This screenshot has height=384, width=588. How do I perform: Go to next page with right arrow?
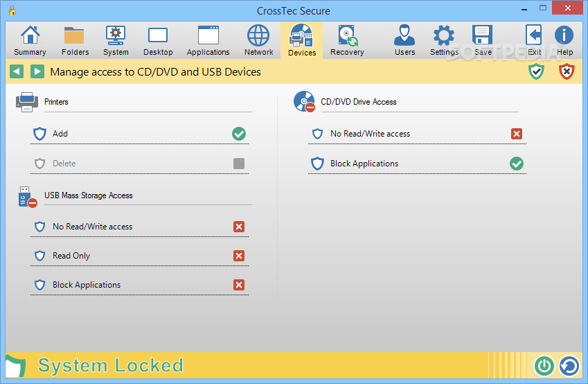[37, 71]
